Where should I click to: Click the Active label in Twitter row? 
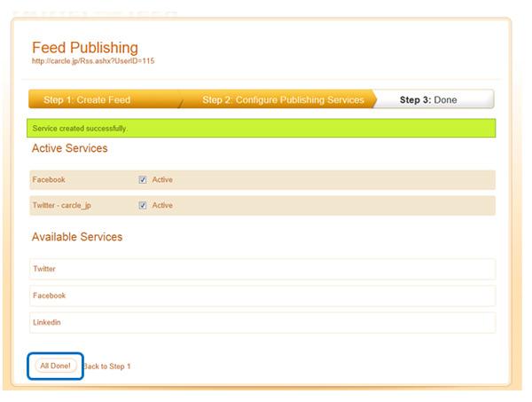[162, 206]
